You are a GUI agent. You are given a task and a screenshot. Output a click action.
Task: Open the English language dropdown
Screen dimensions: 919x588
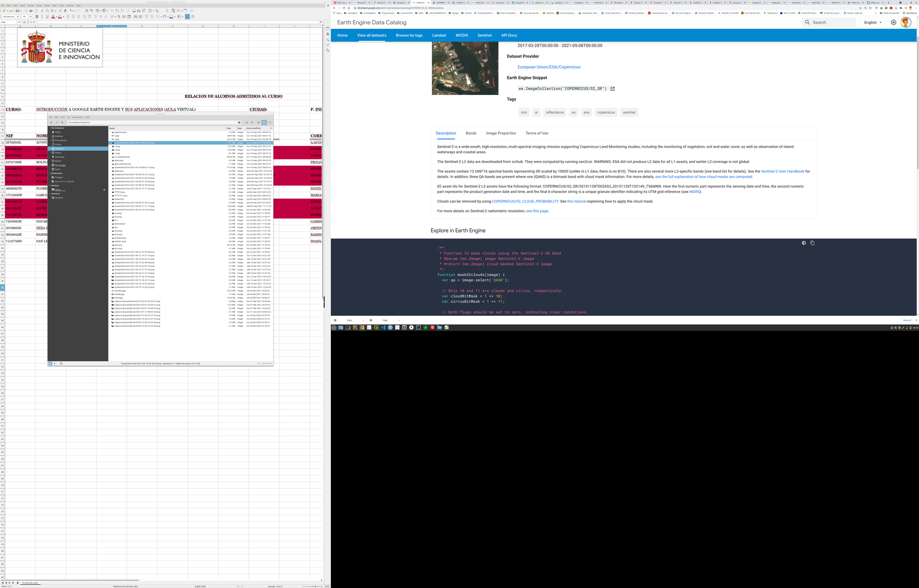pos(873,22)
